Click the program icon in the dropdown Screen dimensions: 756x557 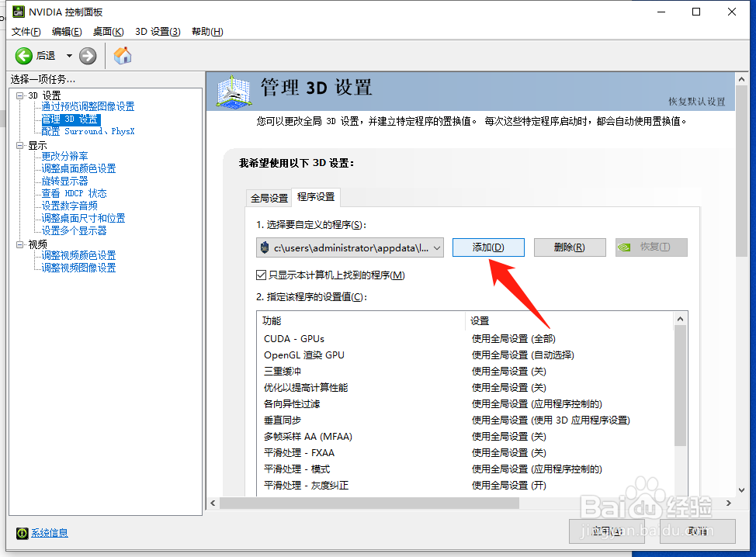264,247
